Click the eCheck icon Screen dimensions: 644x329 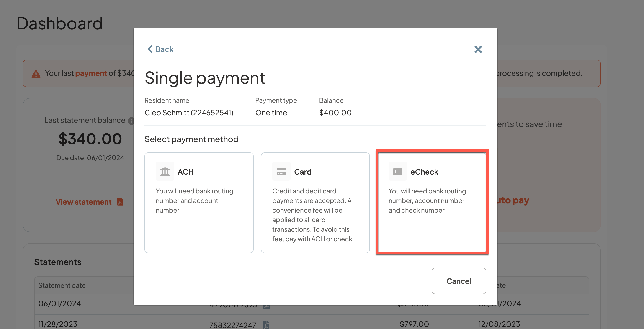(x=397, y=172)
